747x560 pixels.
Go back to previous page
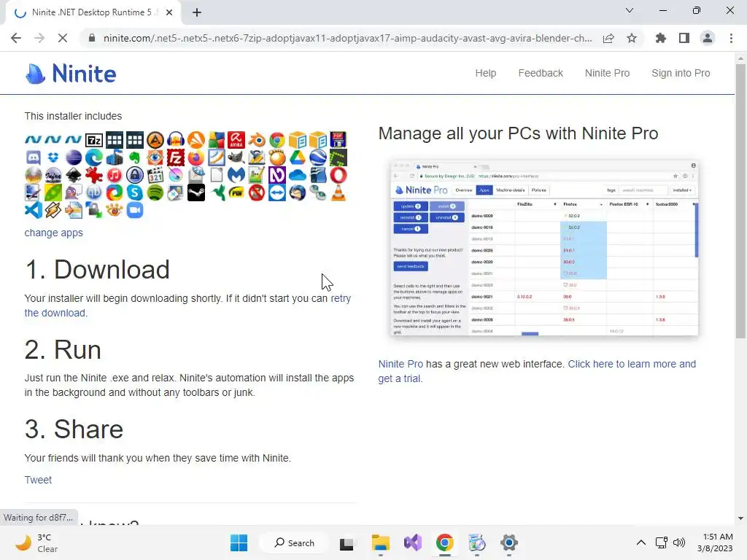click(16, 38)
